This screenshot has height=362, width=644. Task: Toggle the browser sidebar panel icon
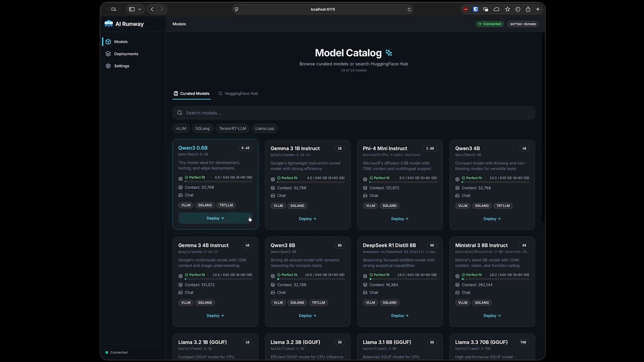coord(132,9)
